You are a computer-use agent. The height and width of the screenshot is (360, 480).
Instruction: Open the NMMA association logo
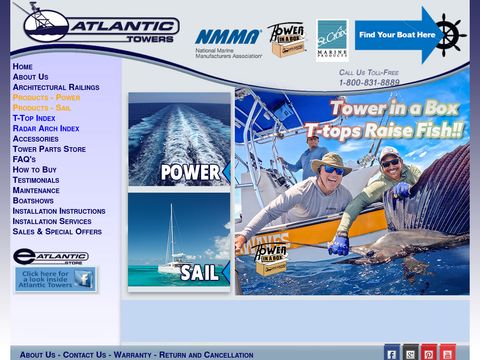229,44
